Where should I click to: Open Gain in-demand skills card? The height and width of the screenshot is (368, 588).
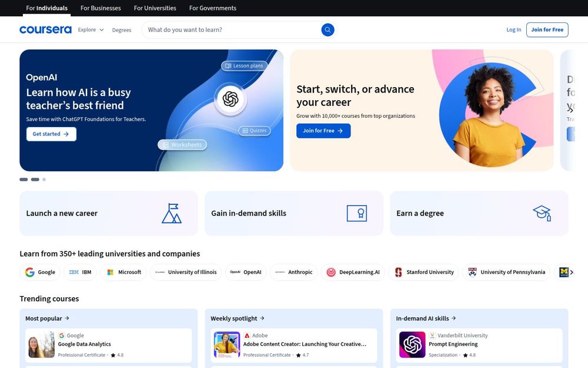click(293, 213)
